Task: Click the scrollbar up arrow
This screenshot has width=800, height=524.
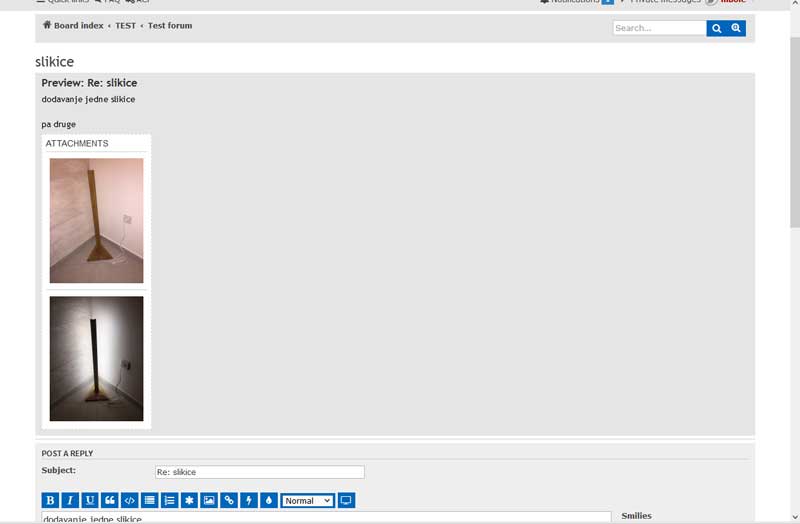Action: coord(795,4)
